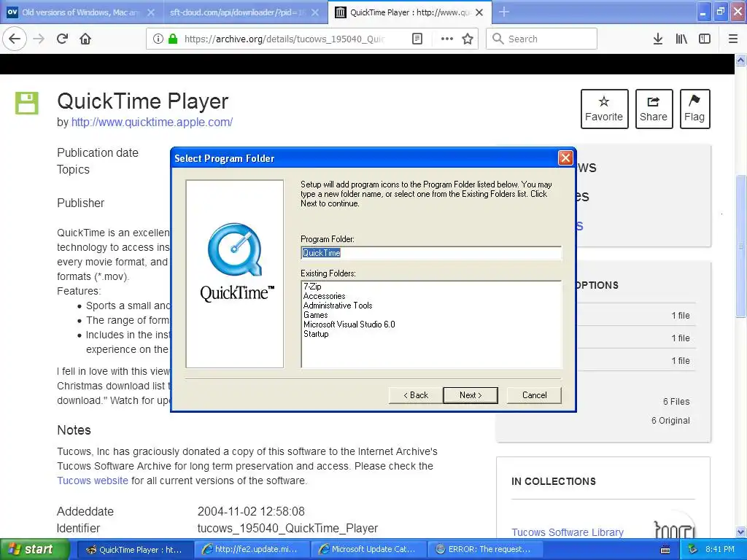Reload the archive.org page
747x560 pixels.
point(62,39)
